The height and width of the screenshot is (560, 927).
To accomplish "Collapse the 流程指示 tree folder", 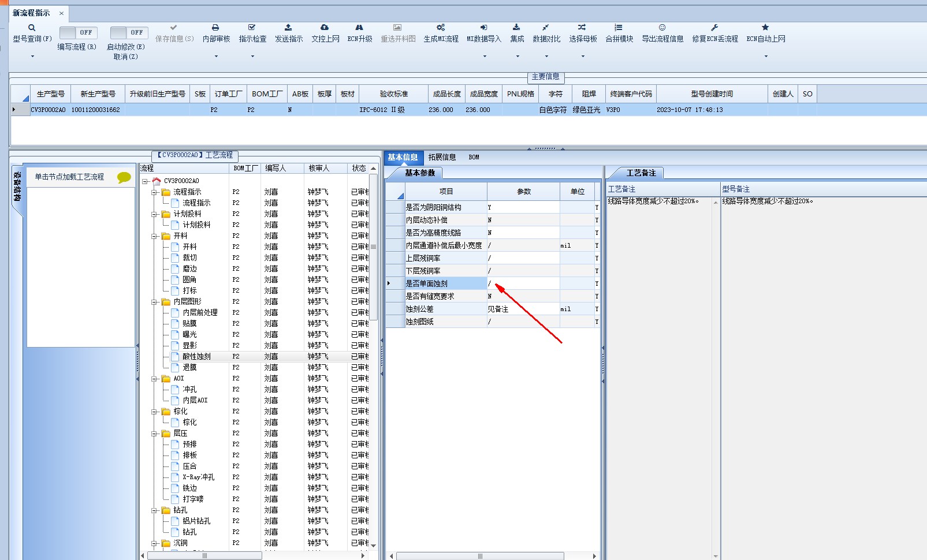I will coord(155,192).
